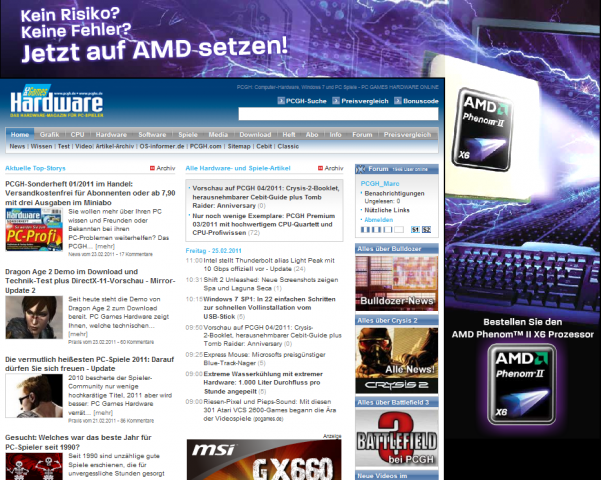Open the Intel Thunderbolt alias Light Peak article
Image resolution: width=601 pixels, height=480 pixels.
(269, 265)
